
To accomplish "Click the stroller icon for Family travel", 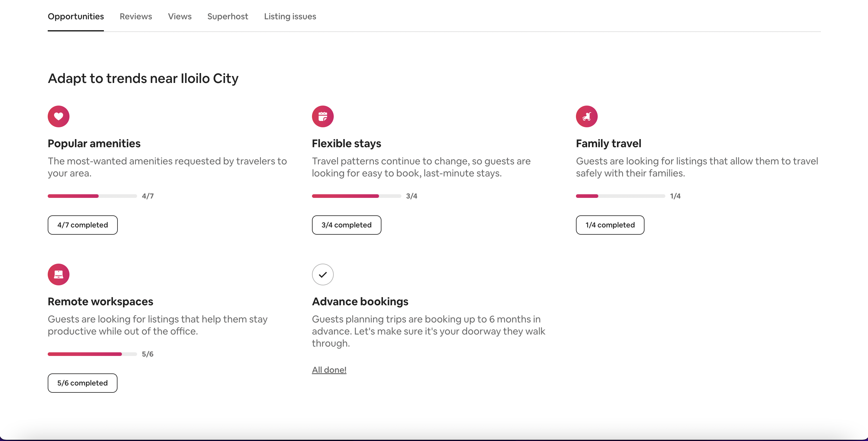I will click(587, 116).
